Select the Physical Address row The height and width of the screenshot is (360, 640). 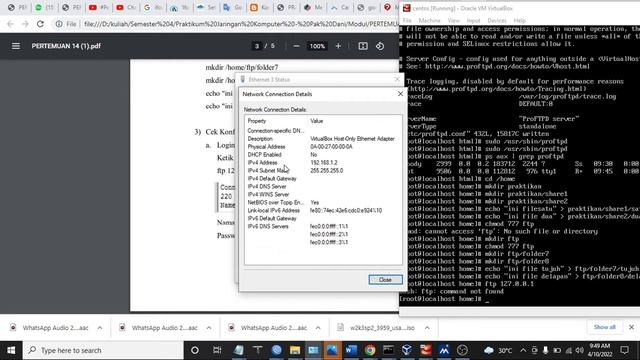323,147
